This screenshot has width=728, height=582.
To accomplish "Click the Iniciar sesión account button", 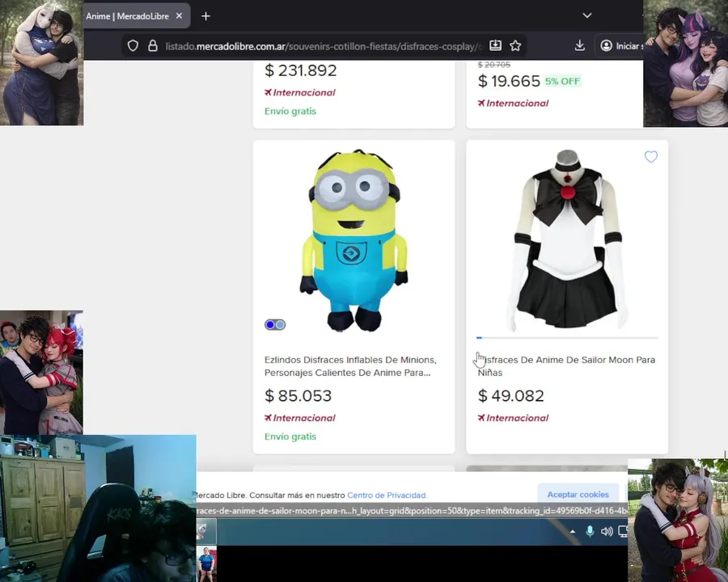I will 621,46.
